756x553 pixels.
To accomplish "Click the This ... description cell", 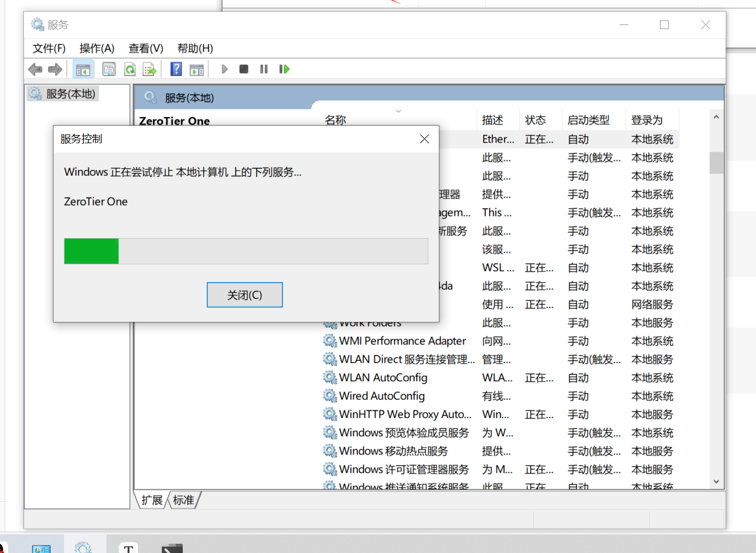I will (497, 212).
